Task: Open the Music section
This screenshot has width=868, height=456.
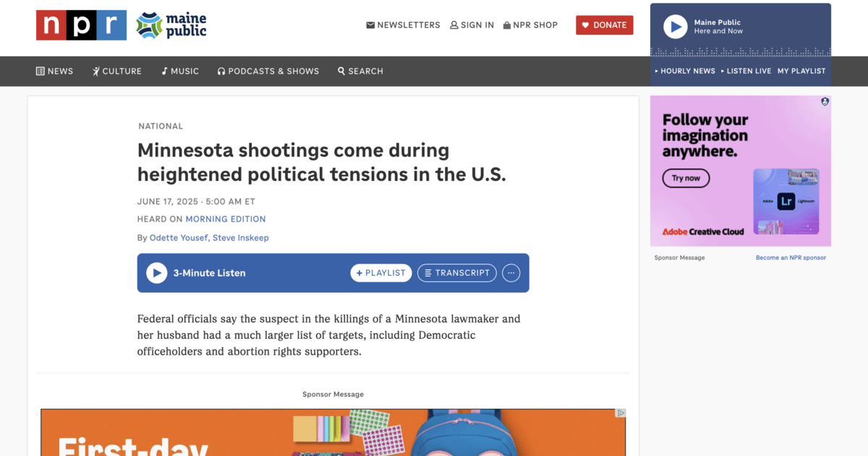Action: point(180,71)
